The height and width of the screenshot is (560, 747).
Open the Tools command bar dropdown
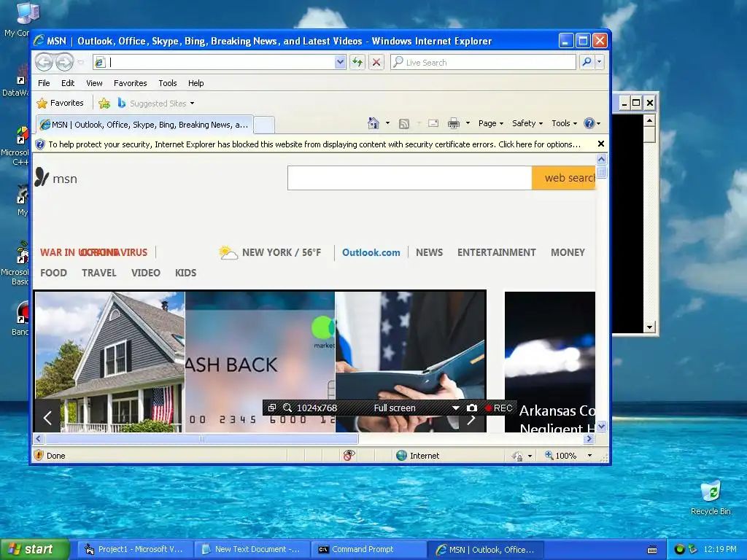(564, 123)
